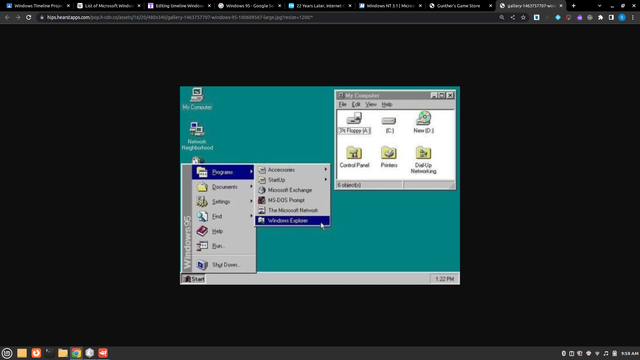Switch to List of Microsoft Windows tab
The image size is (640, 360).
click(x=108, y=6)
